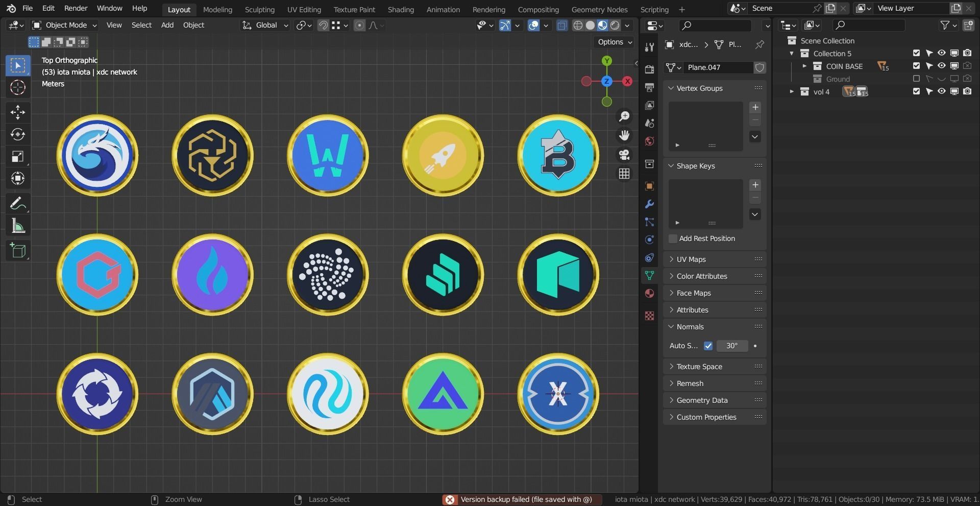Open Output properties tab
The image size is (980, 506).
(649, 87)
